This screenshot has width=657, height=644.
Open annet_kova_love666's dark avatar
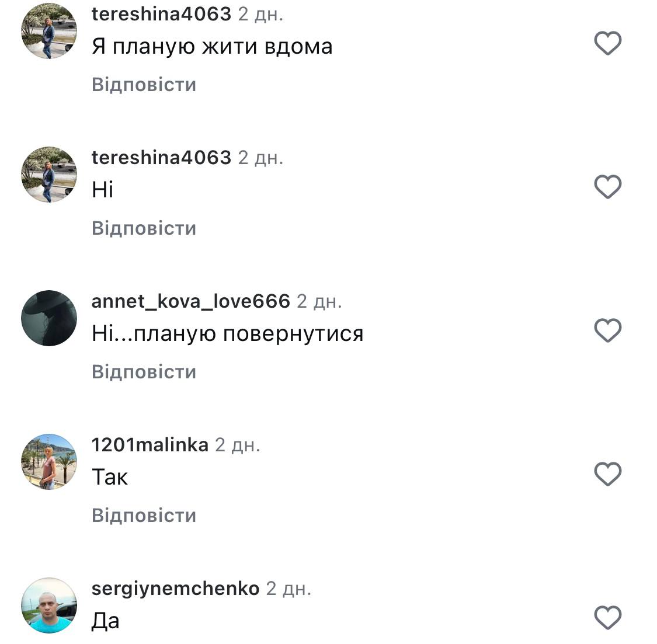(49, 318)
